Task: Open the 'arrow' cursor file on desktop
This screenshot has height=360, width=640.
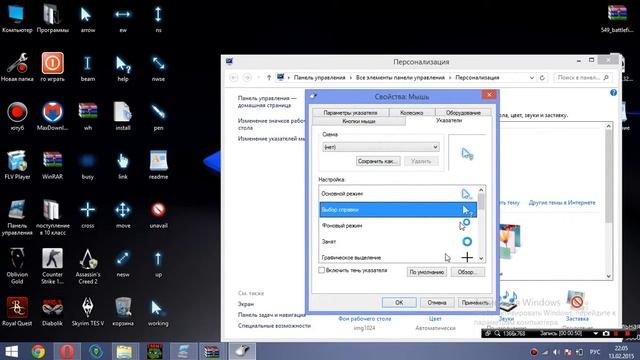Action: [x=87, y=18]
